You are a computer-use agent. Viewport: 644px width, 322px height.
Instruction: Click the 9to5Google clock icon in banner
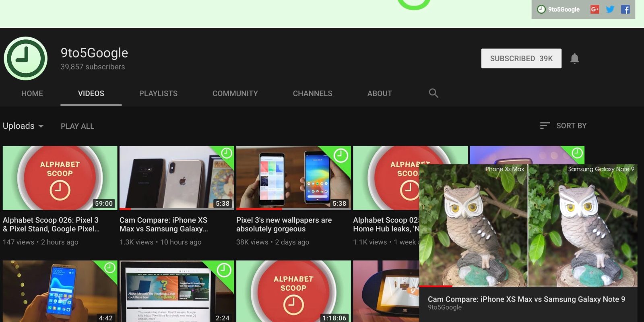(541, 9)
